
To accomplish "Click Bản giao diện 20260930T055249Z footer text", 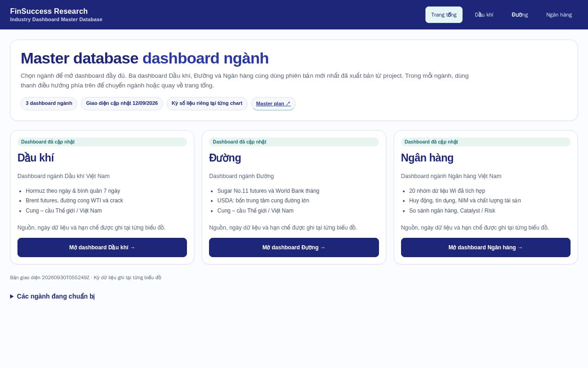I will 85,278.
